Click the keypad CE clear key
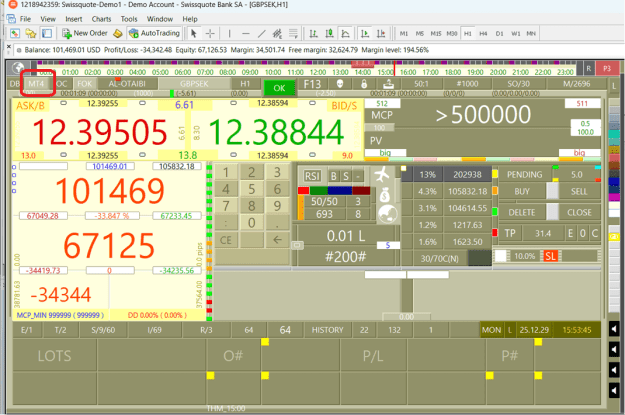This screenshot has height=415, width=625. 226,240
